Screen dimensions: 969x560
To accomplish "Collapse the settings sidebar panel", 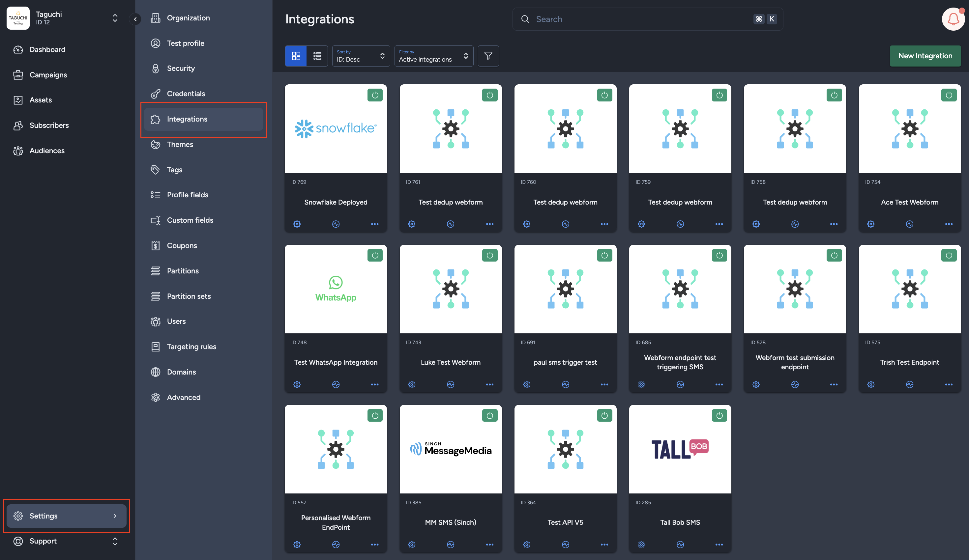I will pyautogui.click(x=135, y=19).
